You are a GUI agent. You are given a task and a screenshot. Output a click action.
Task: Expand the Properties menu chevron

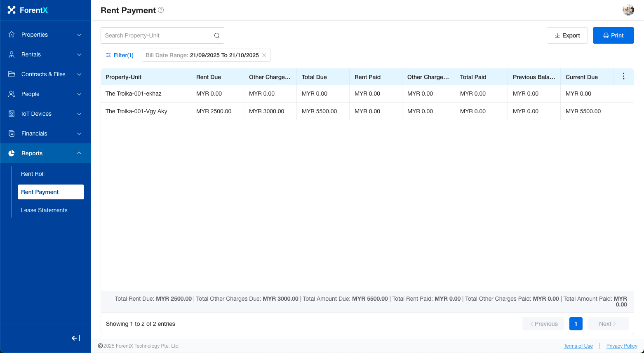coord(79,35)
